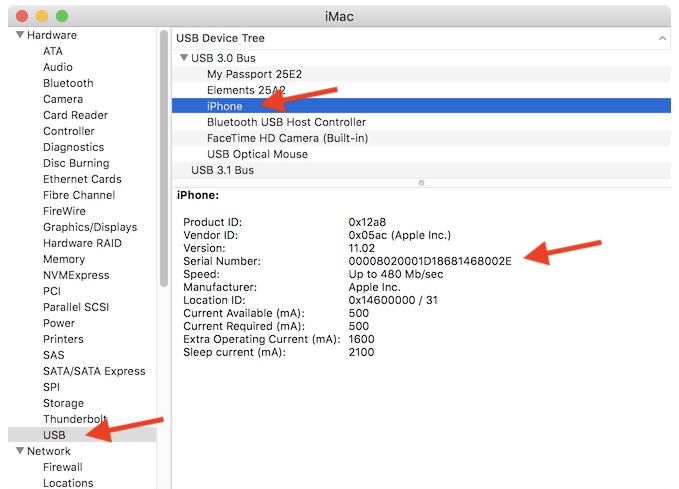Image resolution: width=679 pixels, height=489 pixels.
Task: Click Location ID value 0x14600000 / 31
Action: click(393, 300)
